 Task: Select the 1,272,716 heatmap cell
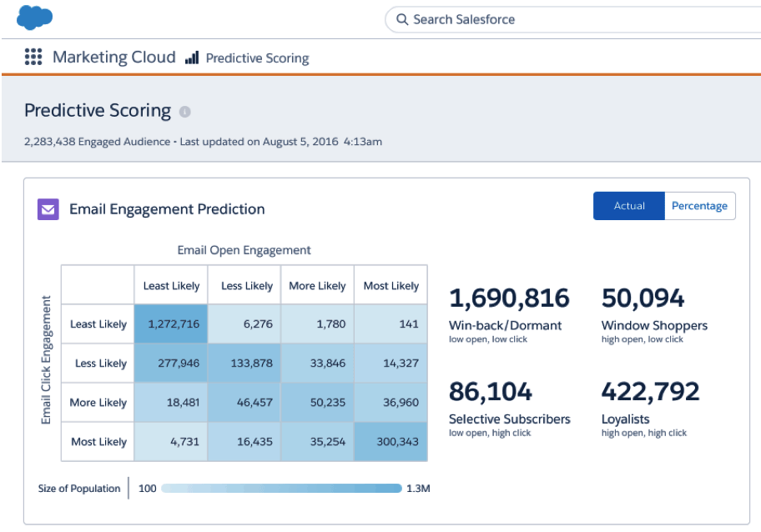click(171, 324)
